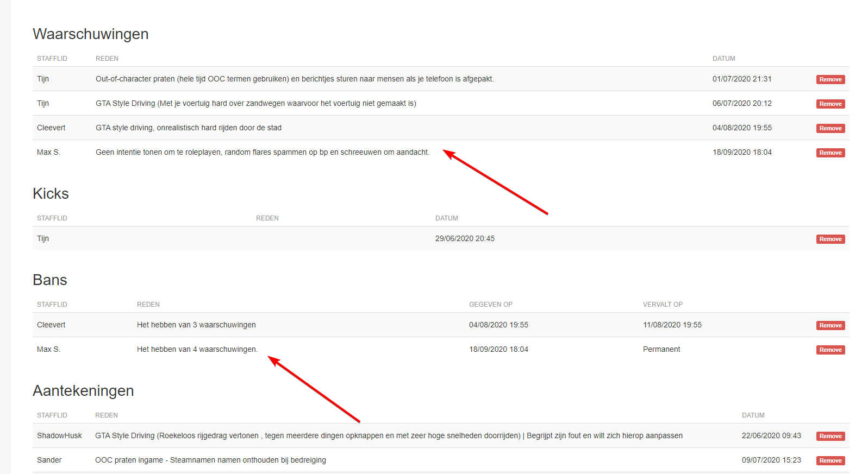Screen dimensions: 868x474
Task: Click the GEGEVEN OP column header
Action: (x=490, y=305)
